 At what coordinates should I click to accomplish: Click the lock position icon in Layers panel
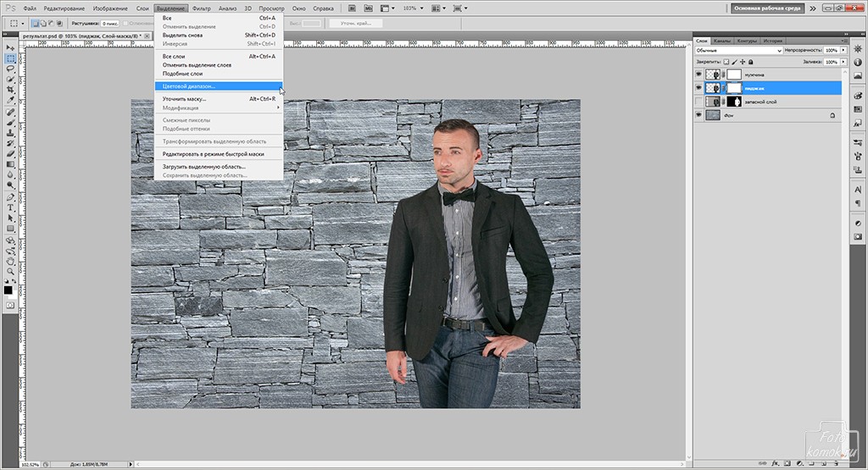point(743,62)
